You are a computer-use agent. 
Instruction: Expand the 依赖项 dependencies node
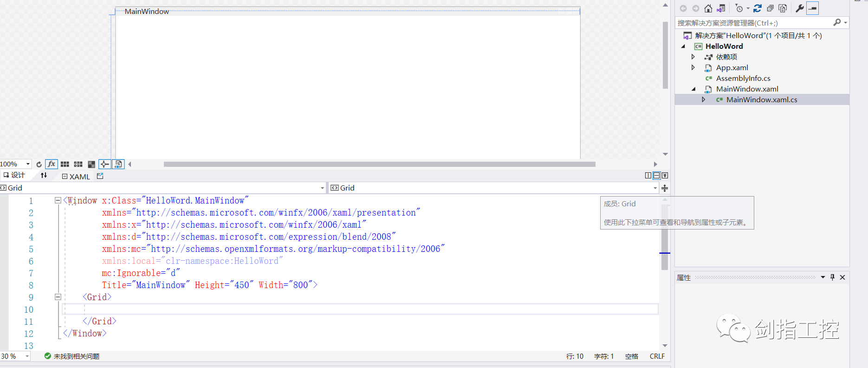pyautogui.click(x=693, y=57)
